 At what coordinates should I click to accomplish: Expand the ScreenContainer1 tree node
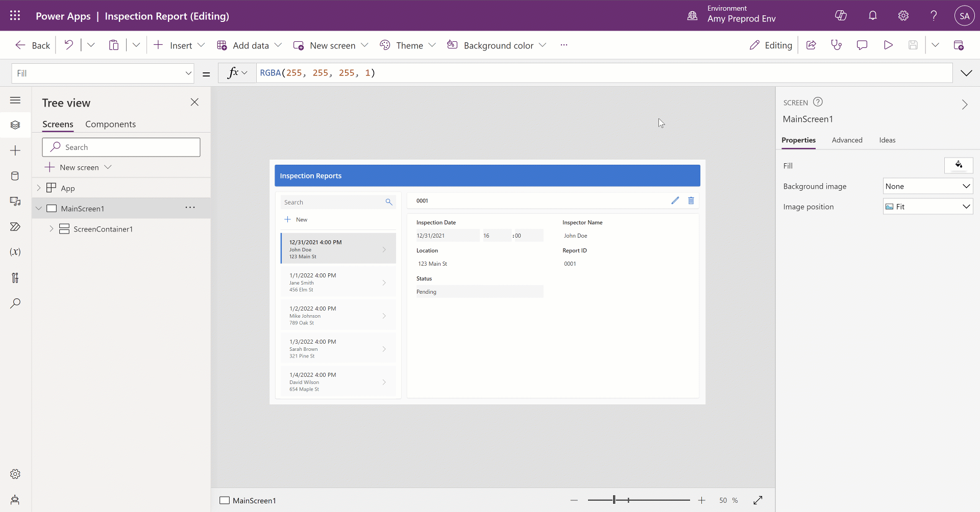(x=51, y=229)
